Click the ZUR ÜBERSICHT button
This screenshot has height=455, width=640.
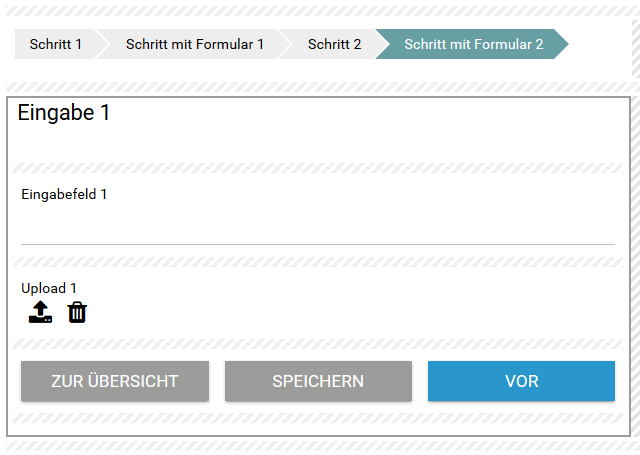pos(115,381)
